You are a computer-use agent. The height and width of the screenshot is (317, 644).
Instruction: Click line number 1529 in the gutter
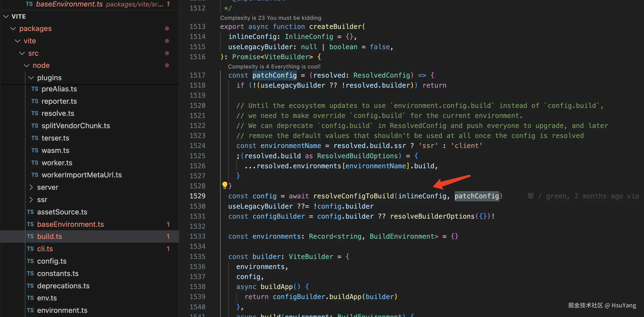point(197,196)
